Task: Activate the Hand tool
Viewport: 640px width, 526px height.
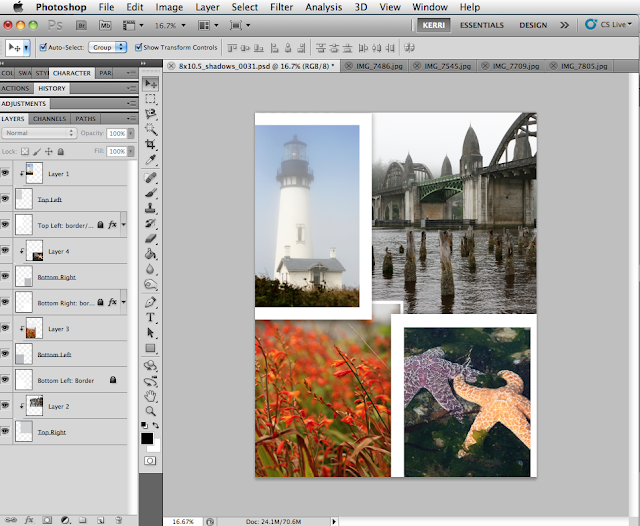Action: (x=150, y=395)
